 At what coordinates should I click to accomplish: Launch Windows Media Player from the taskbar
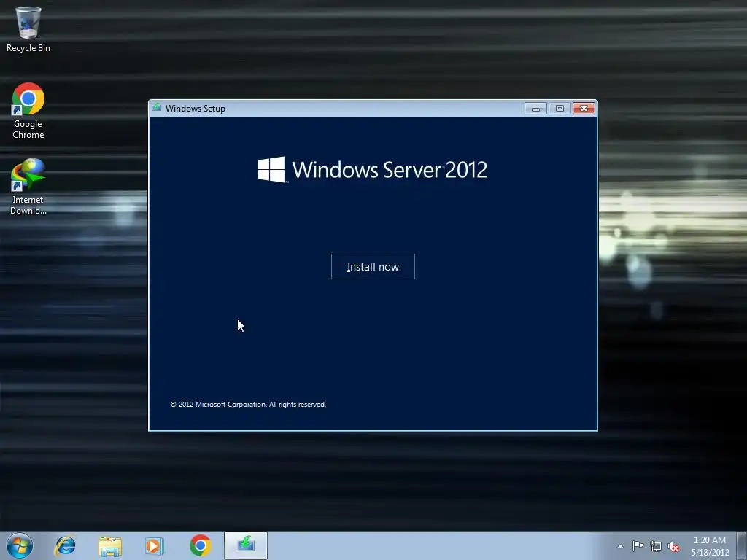tap(155, 545)
